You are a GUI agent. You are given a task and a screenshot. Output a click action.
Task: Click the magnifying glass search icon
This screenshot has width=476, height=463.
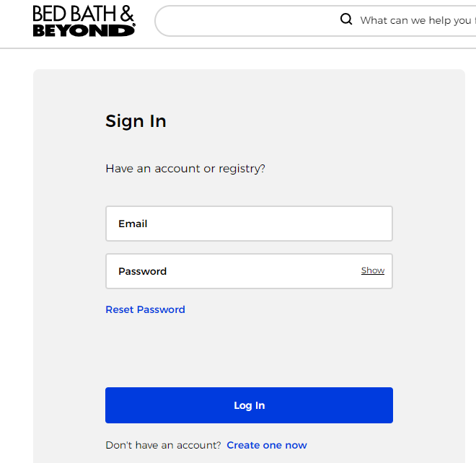coord(346,19)
